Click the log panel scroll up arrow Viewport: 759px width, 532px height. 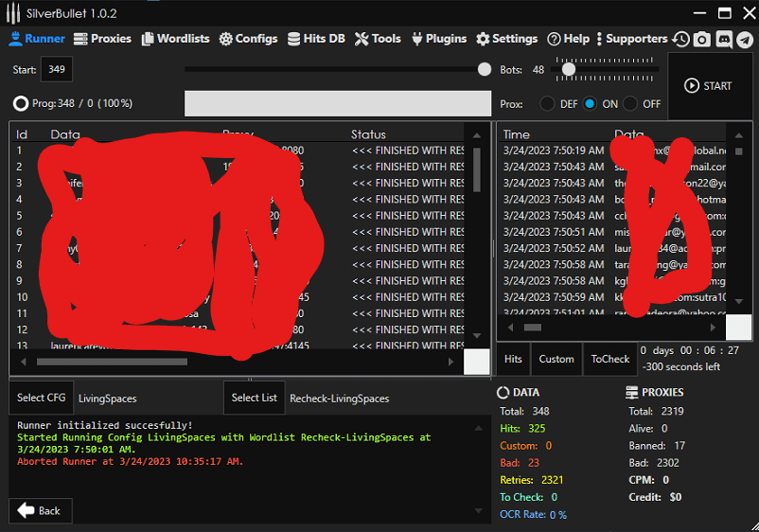click(x=478, y=429)
